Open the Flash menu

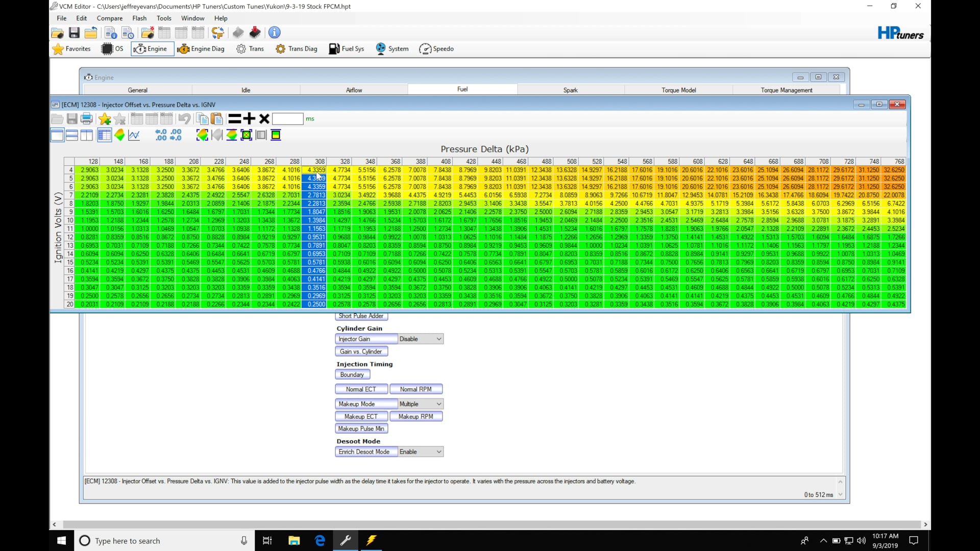139,18
